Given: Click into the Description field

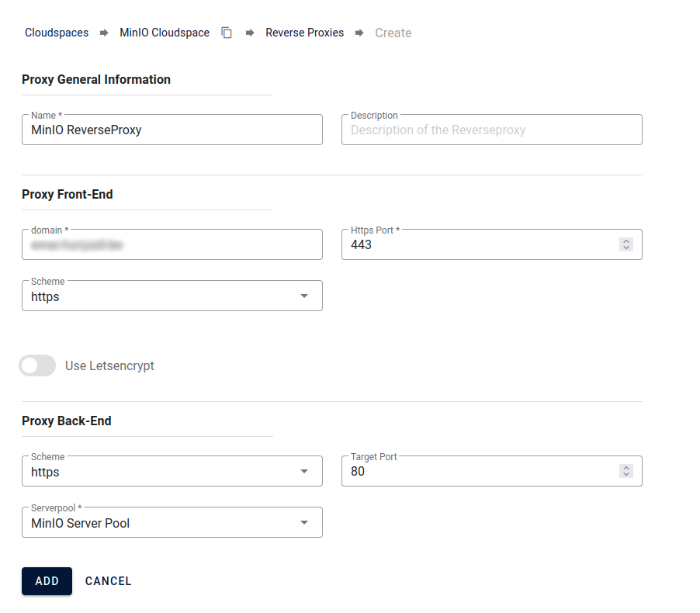Looking at the screenshot, I should coord(491,130).
